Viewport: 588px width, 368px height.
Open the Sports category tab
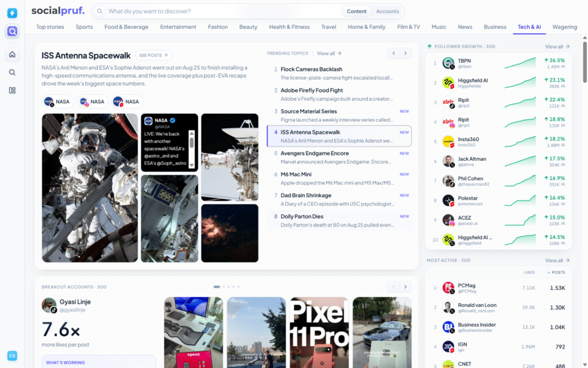coord(84,27)
